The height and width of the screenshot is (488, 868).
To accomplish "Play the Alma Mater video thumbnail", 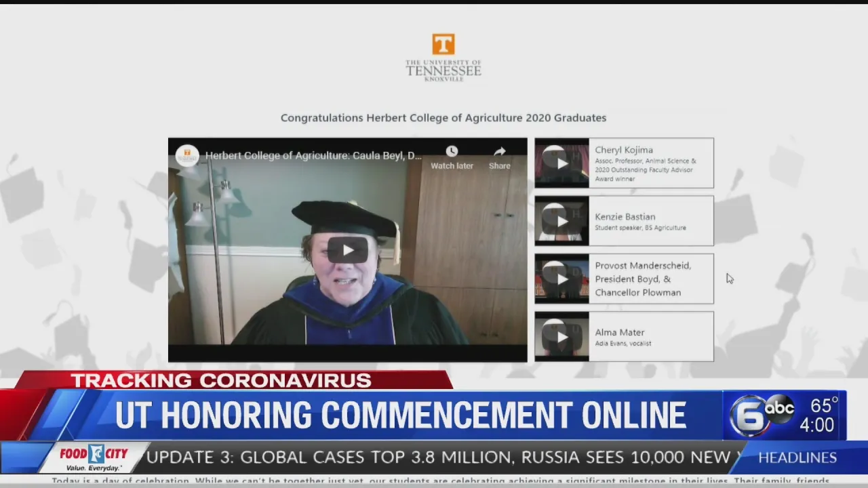I will tap(561, 336).
